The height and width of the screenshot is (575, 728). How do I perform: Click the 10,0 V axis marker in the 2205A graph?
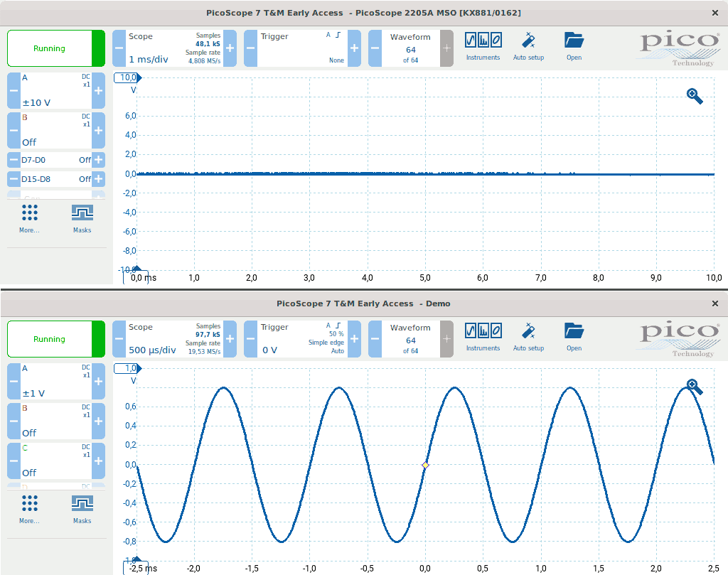click(128, 77)
